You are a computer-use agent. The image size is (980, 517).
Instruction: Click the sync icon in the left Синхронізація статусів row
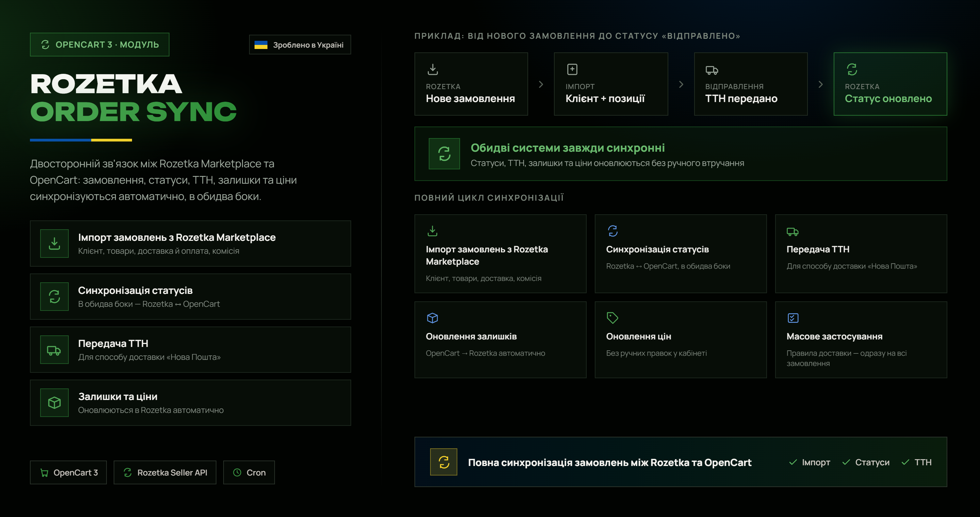pyautogui.click(x=54, y=297)
